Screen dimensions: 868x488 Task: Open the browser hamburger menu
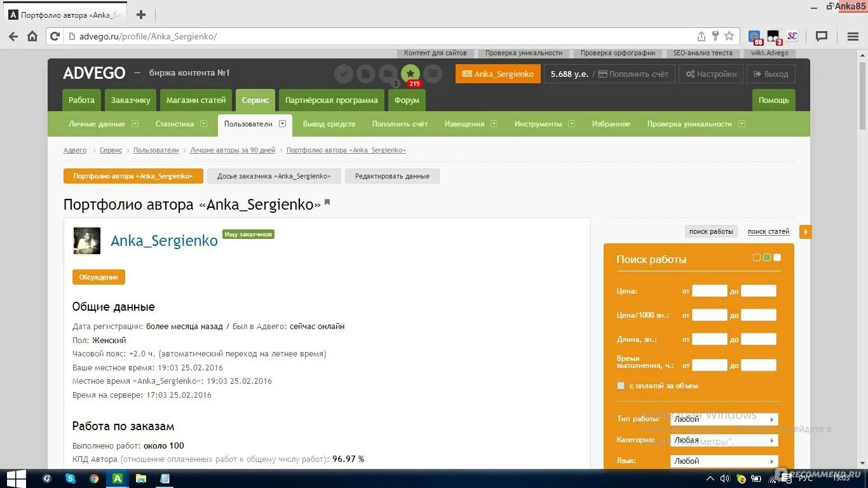tap(852, 36)
